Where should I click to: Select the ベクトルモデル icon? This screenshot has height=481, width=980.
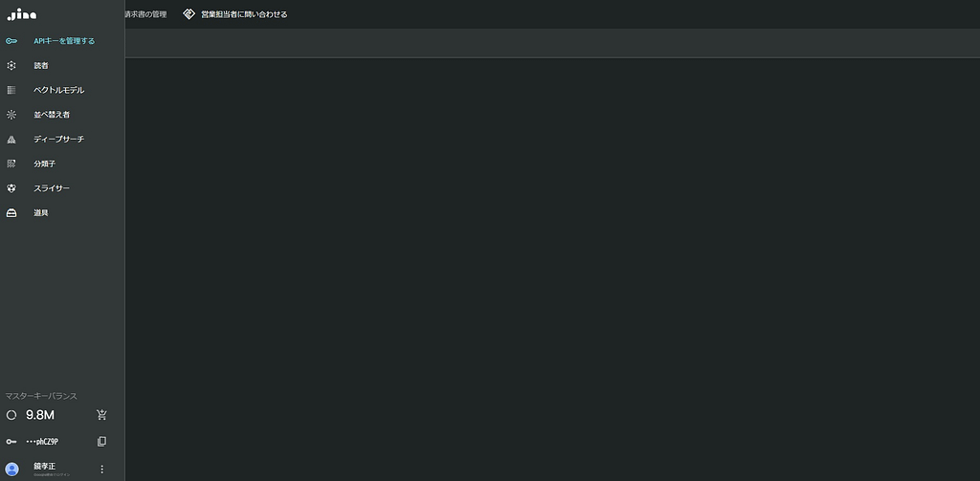11,90
